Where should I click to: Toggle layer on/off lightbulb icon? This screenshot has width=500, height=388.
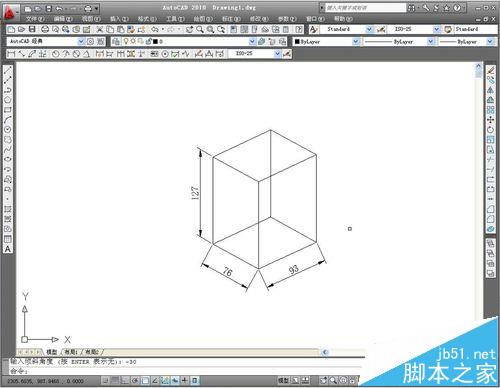pyautogui.click(x=126, y=42)
